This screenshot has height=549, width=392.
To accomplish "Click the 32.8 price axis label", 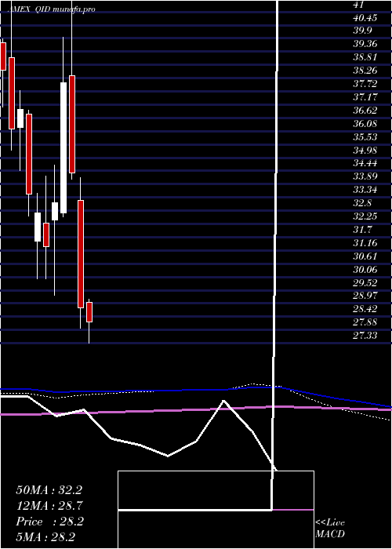I will pos(362,203).
